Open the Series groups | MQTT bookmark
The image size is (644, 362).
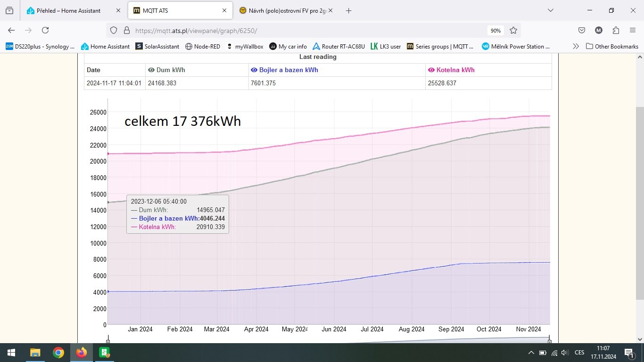[x=440, y=46]
